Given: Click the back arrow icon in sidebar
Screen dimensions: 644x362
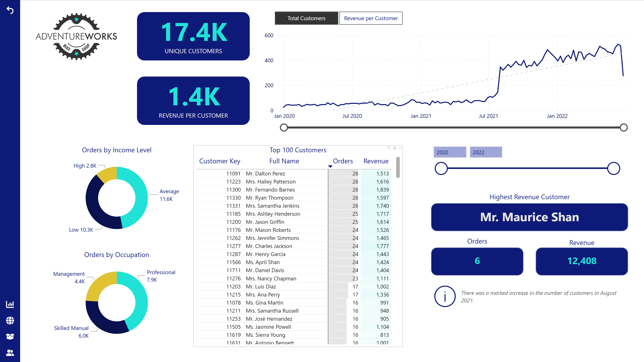Looking at the screenshot, I should 10,10.
